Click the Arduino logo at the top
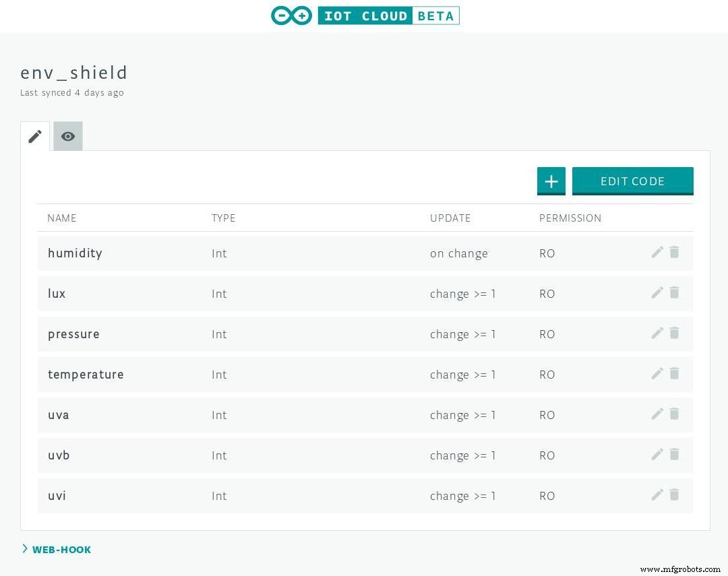The width and height of the screenshot is (728, 576). [x=291, y=15]
